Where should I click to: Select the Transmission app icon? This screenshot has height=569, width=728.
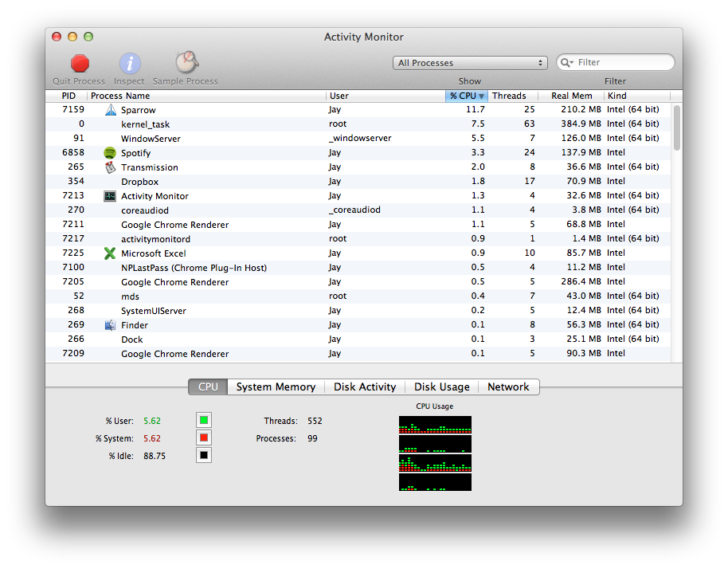coord(110,167)
